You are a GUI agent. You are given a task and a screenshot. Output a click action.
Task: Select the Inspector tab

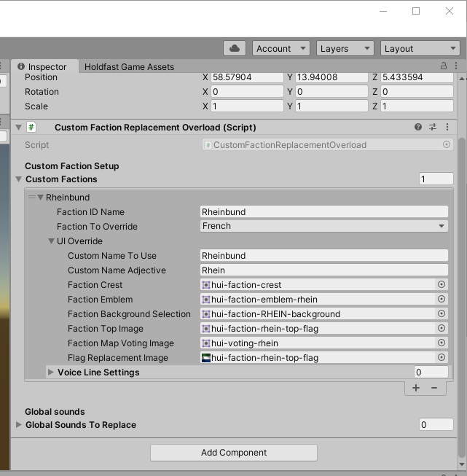point(42,67)
